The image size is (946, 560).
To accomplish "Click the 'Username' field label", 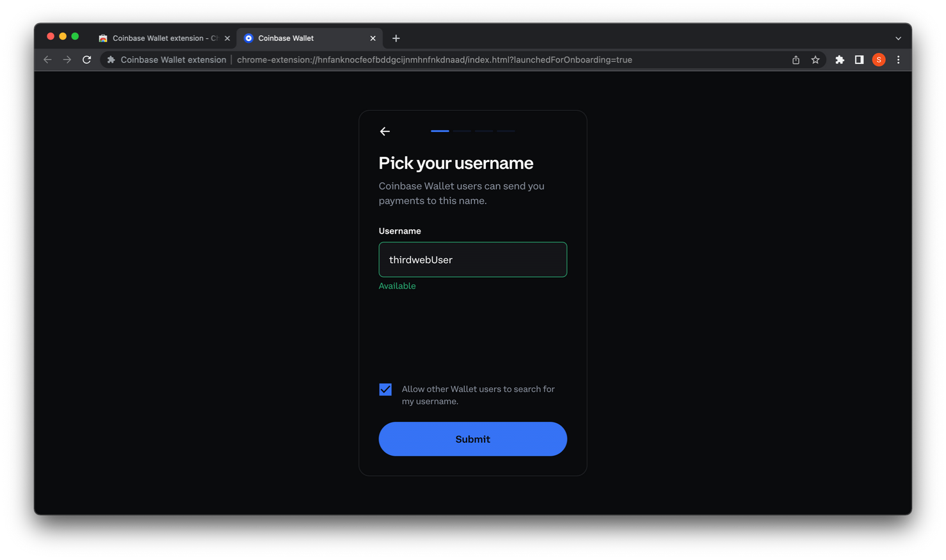I will click(x=399, y=231).
